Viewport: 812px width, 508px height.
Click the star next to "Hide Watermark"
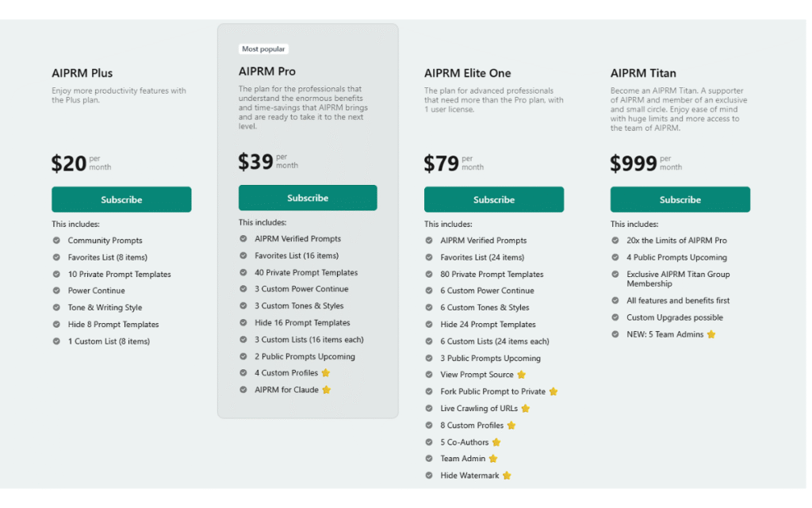pyautogui.click(x=507, y=475)
